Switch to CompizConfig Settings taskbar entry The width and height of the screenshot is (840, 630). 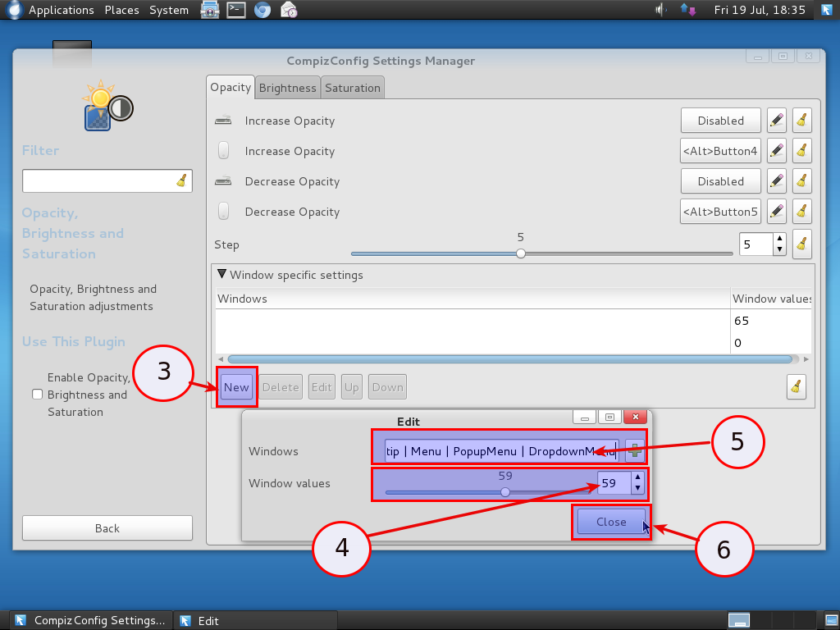90,620
